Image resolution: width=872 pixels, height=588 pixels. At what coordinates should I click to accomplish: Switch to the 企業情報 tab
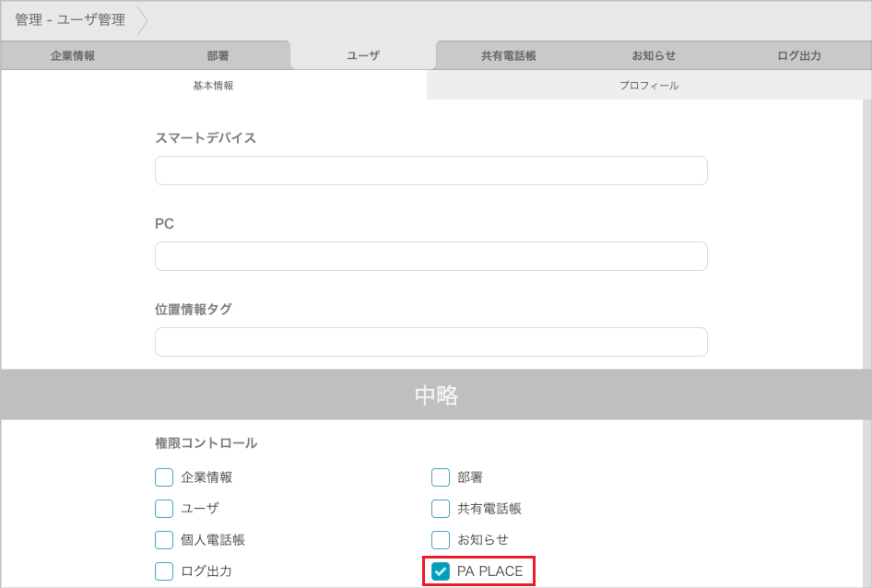pyautogui.click(x=73, y=55)
